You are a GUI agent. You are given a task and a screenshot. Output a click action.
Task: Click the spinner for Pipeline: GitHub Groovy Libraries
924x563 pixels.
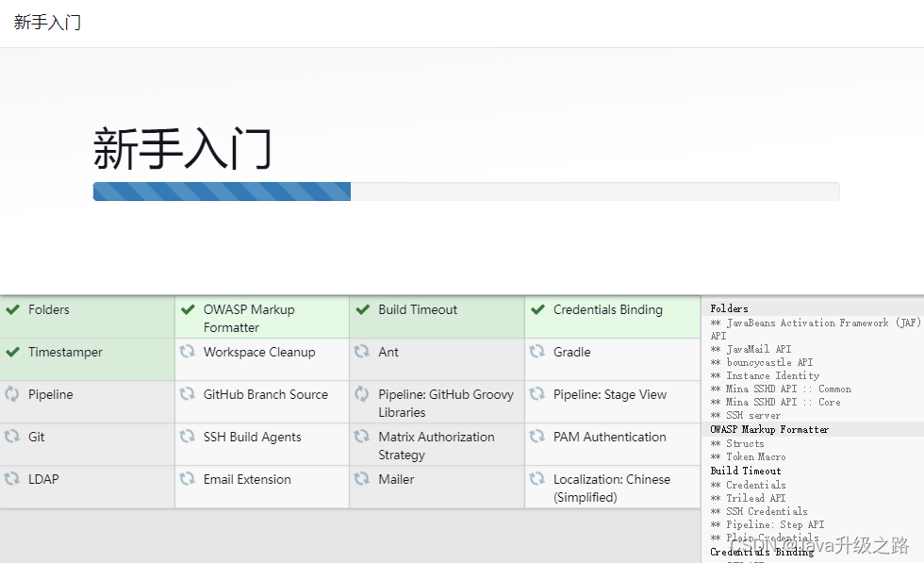[x=362, y=394]
